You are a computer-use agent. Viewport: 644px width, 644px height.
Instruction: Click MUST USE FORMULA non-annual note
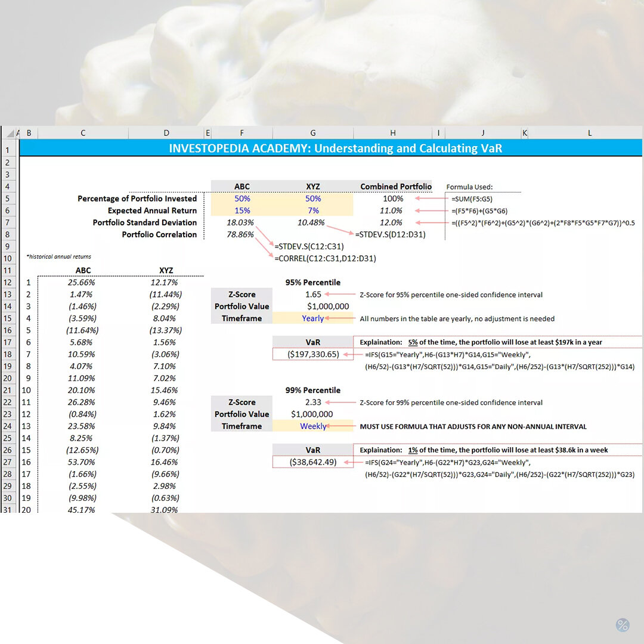pyautogui.click(x=473, y=427)
